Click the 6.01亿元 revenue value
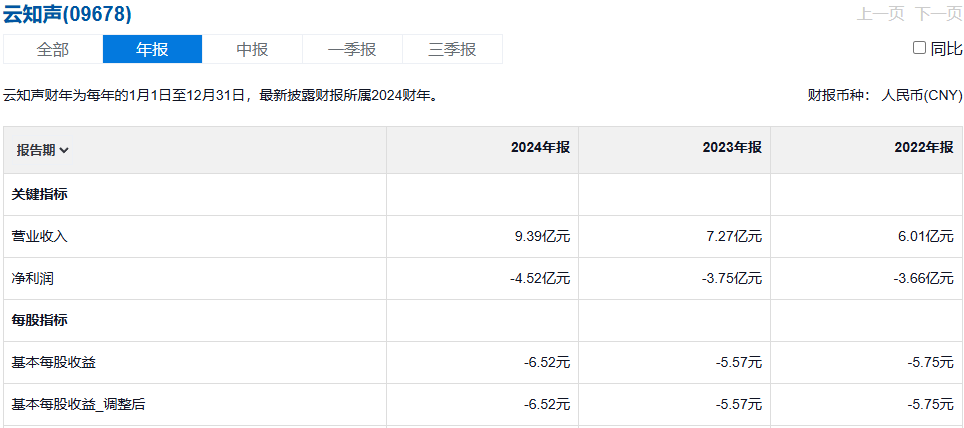The width and height of the screenshot is (964, 428). tap(927, 237)
